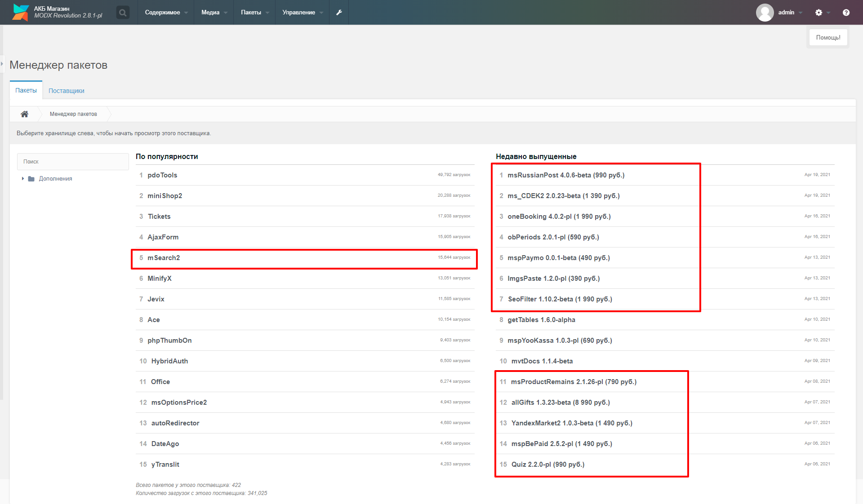The image size is (863, 504).
Task: Click the question mark help icon
Action: pyautogui.click(x=846, y=12)
